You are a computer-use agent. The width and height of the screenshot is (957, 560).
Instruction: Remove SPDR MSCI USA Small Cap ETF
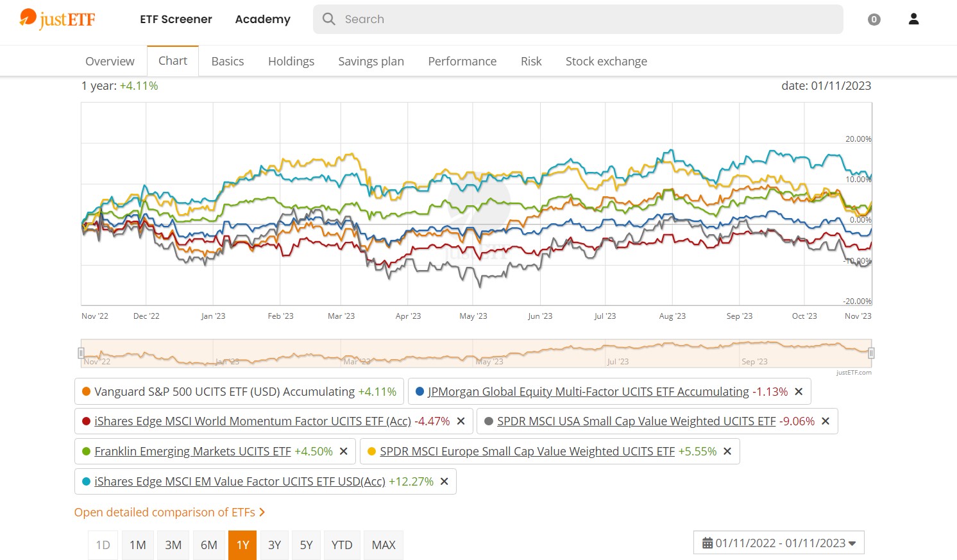[826, 421]
